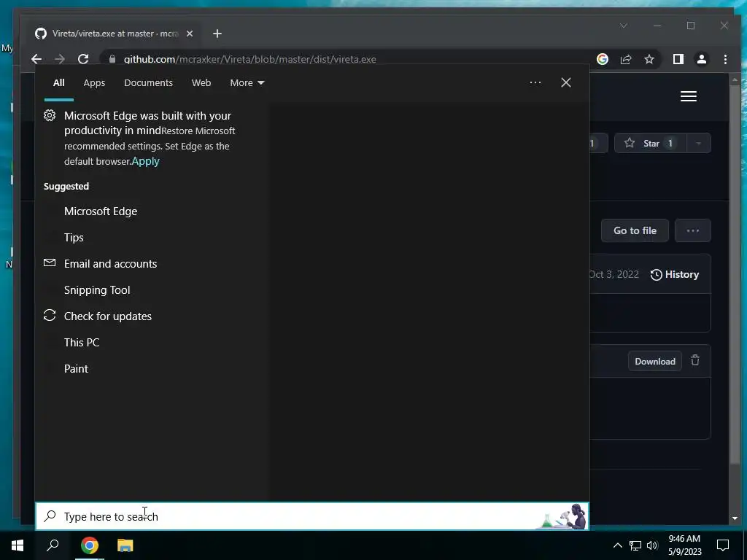The image size is (747, 560).
Task: Share this page via share icon
Action: tap(625, 59)
